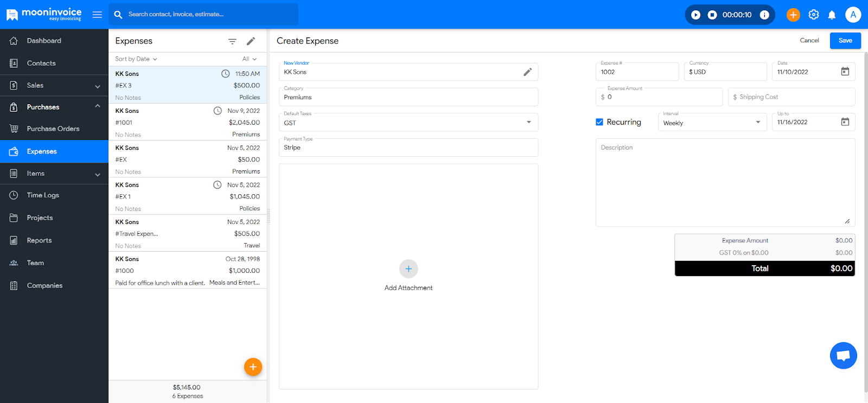Open the user avatar A menu

click(853, 15)
